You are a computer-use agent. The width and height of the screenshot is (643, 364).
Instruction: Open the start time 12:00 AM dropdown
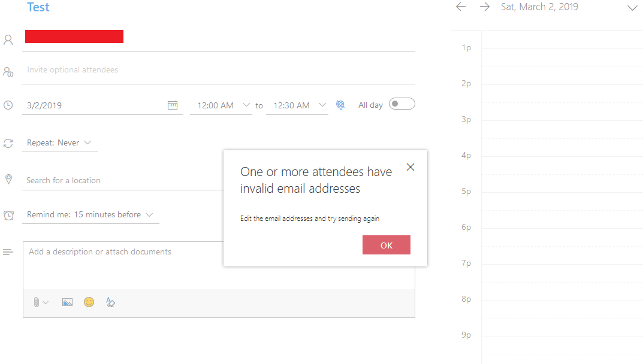click(221, 105)
